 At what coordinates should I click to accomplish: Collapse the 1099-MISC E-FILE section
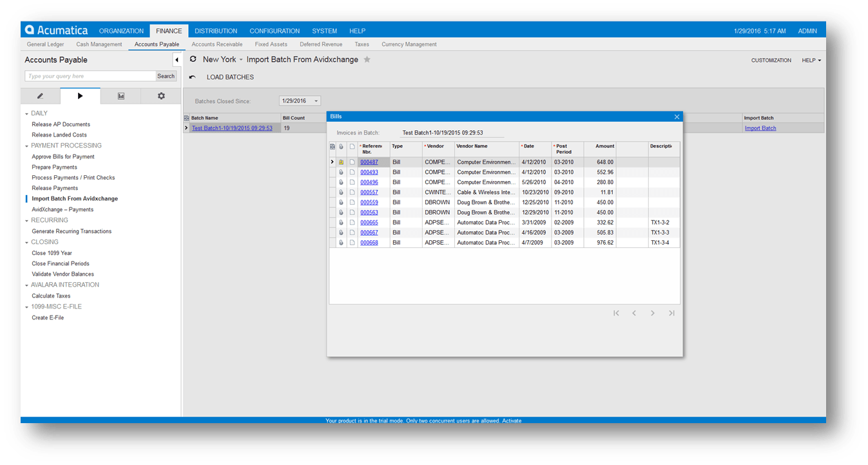(27, 307)
